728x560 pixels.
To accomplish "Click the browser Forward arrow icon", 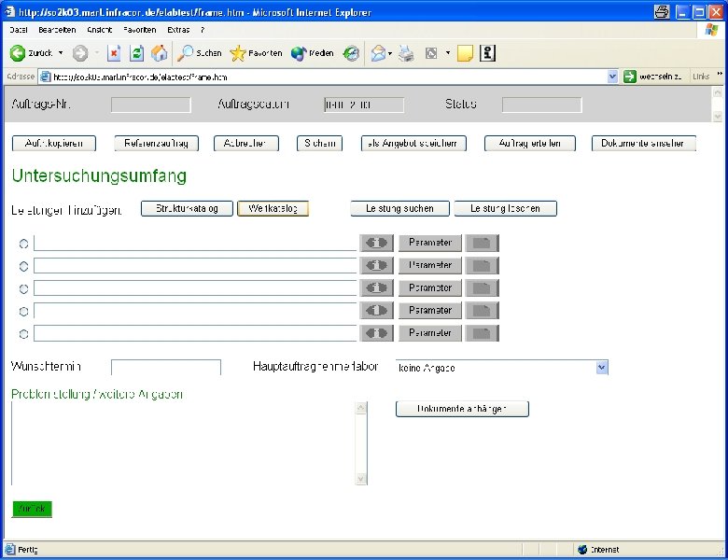I will [80, 53].
